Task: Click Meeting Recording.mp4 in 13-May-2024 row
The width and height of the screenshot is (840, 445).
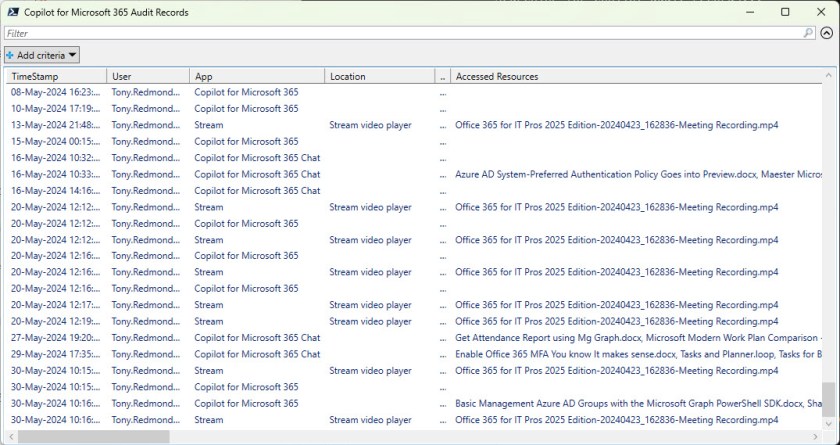Action: click(617, 125)
